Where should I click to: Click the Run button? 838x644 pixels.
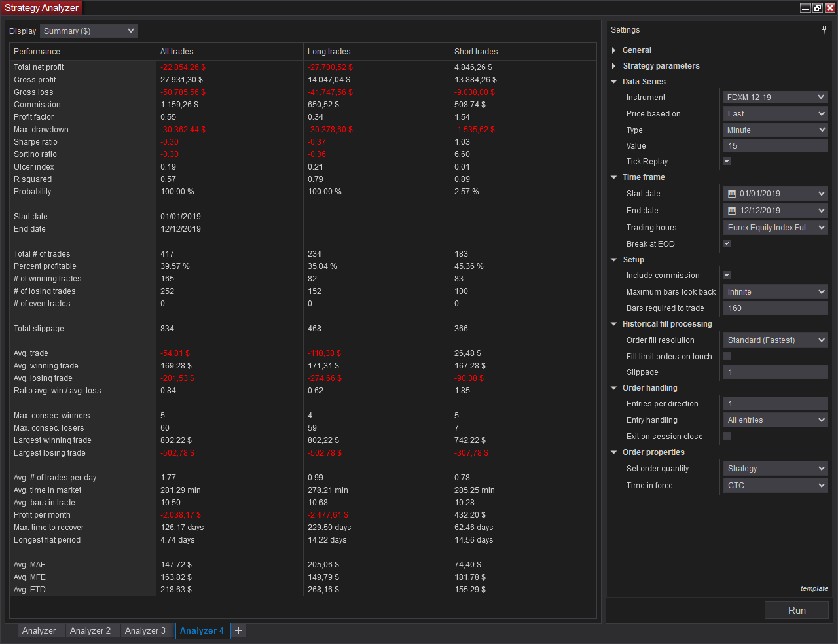(797, 610)
